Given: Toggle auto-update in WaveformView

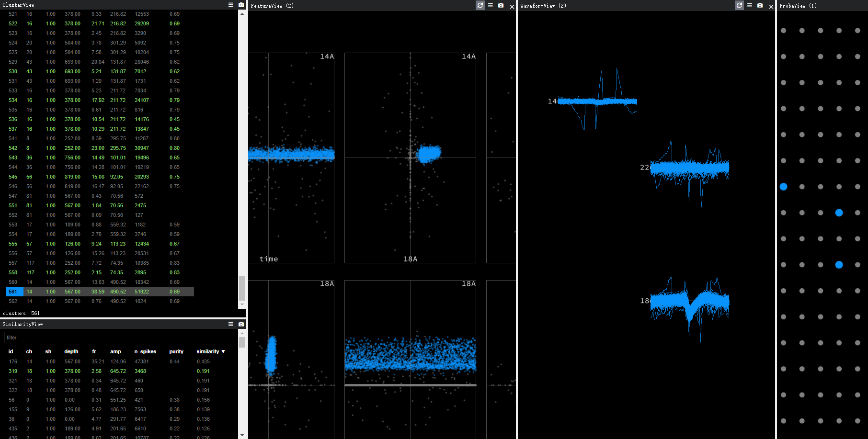Looking at the screenshot, I should pos(739,5).
